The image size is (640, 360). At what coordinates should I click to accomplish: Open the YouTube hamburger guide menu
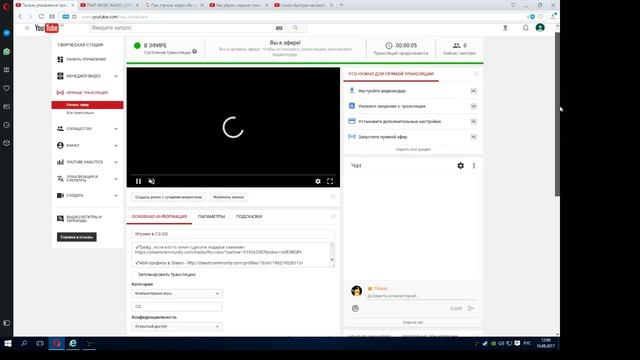(x=27, y=28)
